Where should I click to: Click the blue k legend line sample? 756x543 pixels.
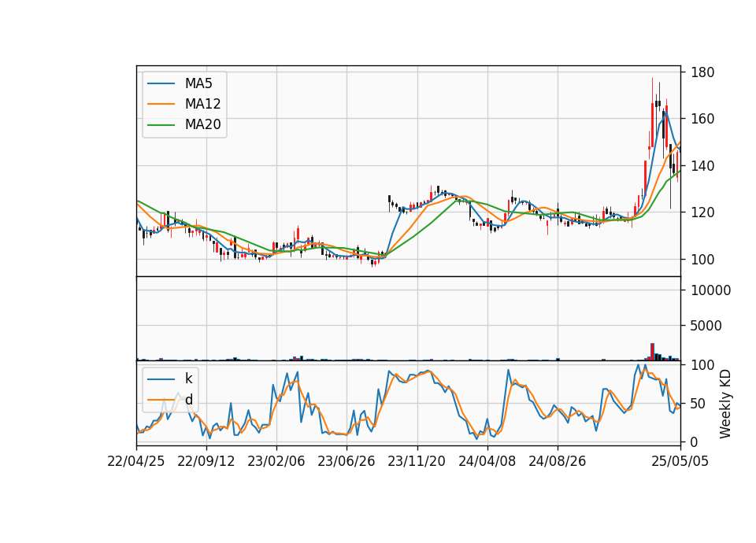[161, 379]
